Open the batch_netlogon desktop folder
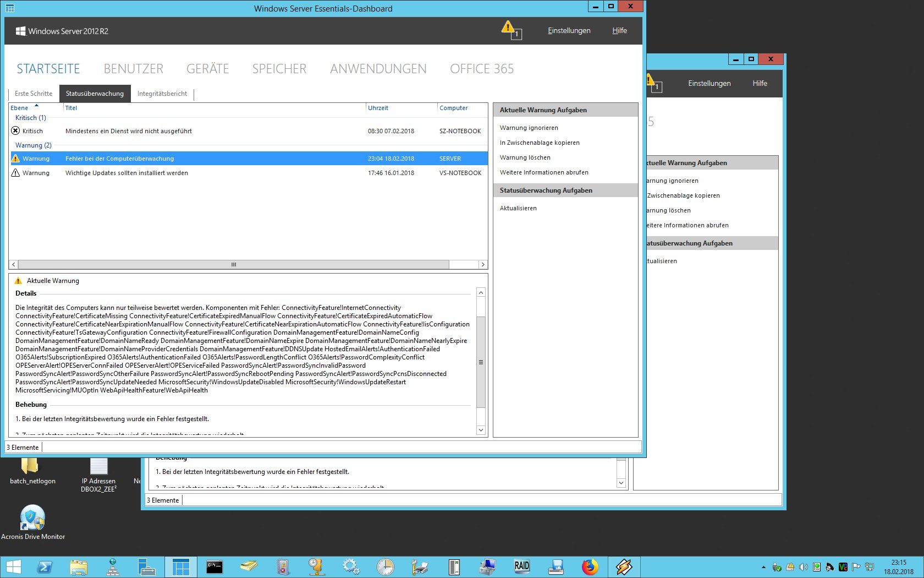The height and width of the screenshot is (578, 924). (32, 471)
